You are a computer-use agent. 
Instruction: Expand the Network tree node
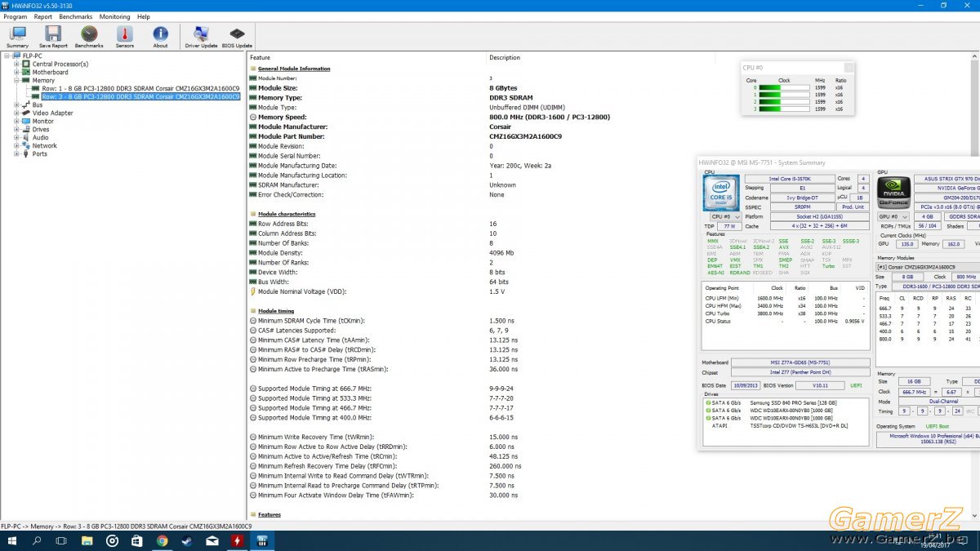16,145
